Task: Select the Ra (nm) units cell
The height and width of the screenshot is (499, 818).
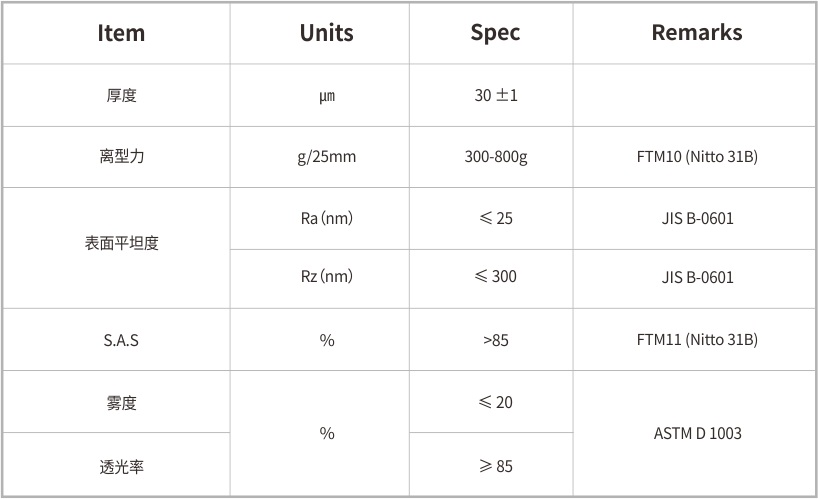Action: pyautogui.click(x=326, y=217)
